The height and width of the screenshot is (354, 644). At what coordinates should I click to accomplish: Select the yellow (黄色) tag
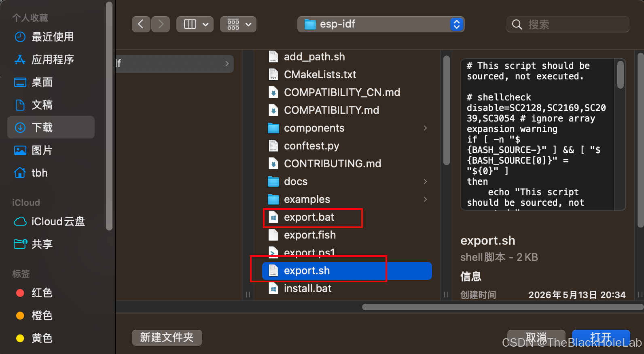tap(51, 338)
